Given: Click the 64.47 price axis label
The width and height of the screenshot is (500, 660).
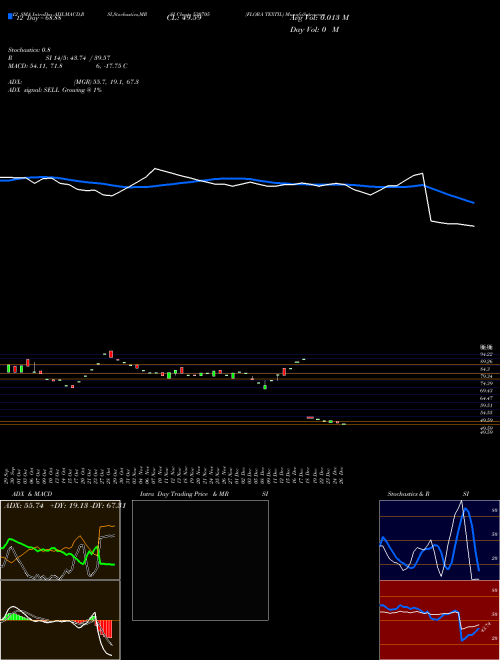Looking at the screenshot, I should click(486, 398).
